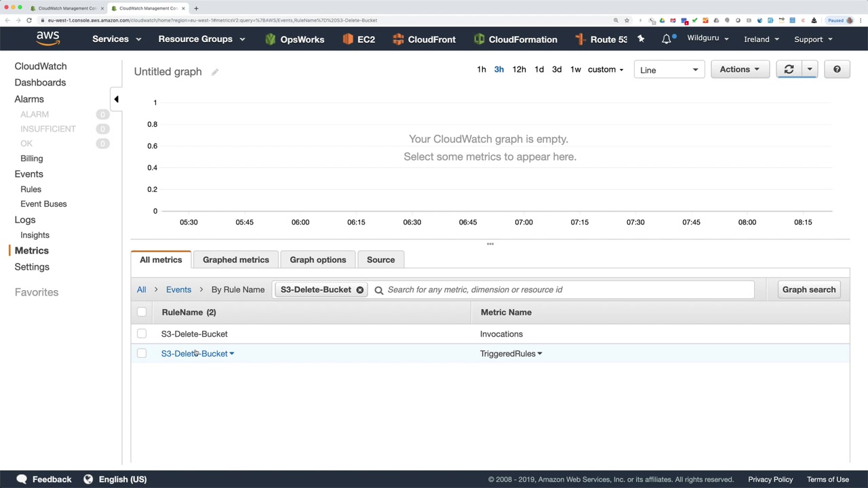Remove the S3-Delete-Bucket search filter

359,290
